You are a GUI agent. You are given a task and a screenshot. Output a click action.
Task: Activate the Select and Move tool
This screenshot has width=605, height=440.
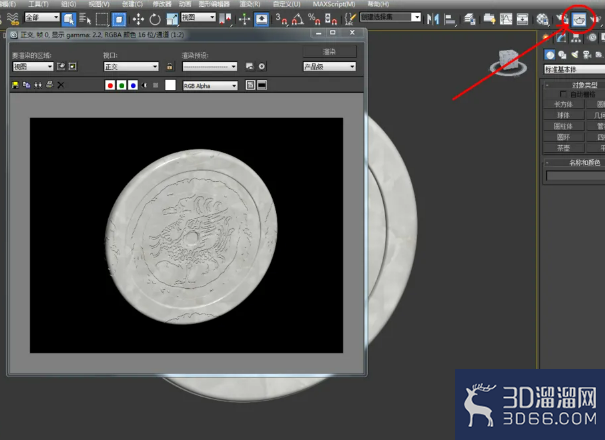point(138,19)
